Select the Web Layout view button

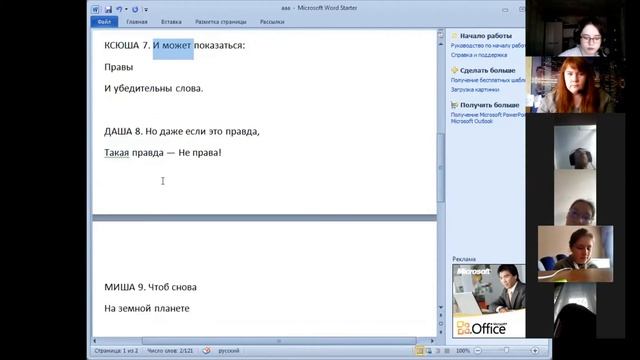point(438,351)
